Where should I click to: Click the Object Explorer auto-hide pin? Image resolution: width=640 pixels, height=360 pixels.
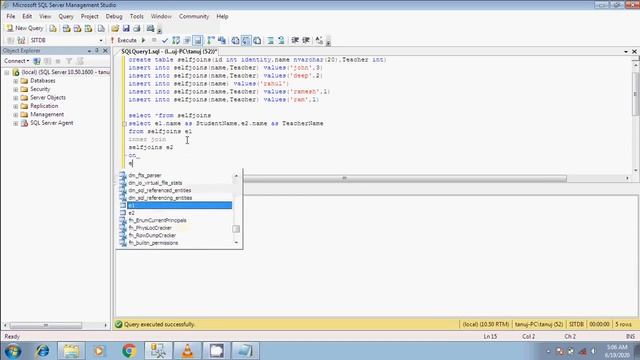(x=97, y=51)
